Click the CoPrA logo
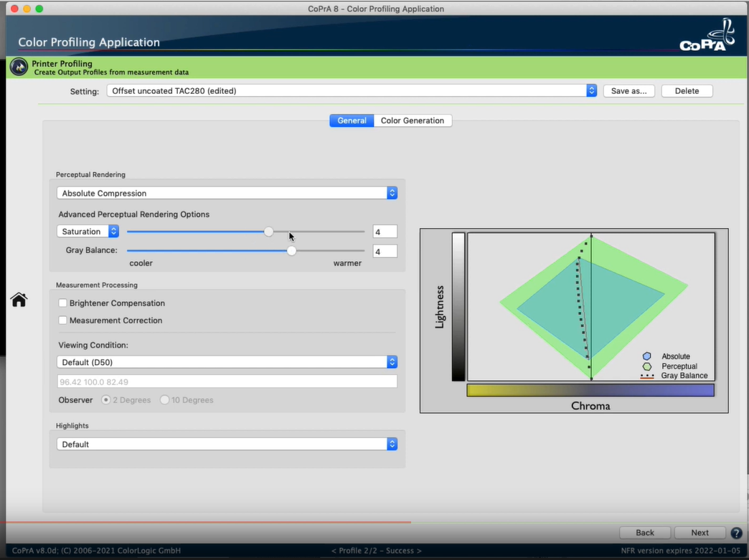This screenshot has width=749, height=560. coord(707,35)
